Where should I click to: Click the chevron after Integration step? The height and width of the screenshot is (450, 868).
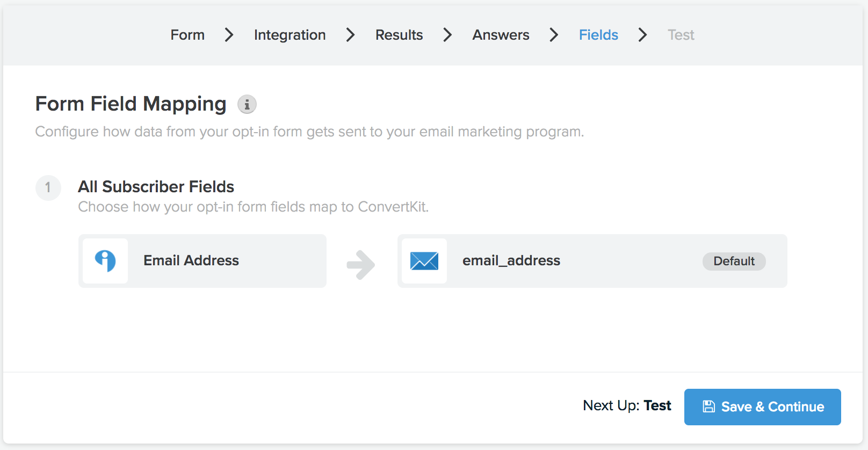[351, 35]
